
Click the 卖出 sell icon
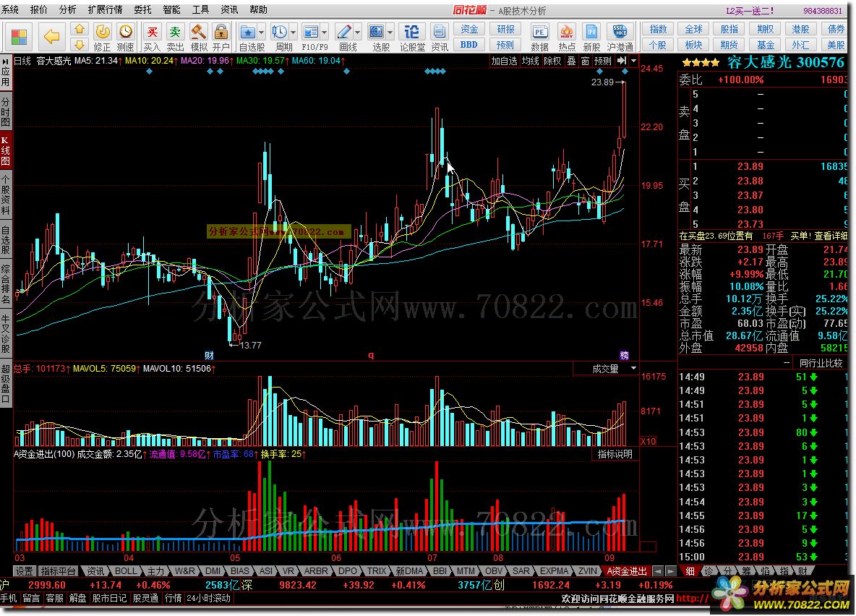coord(175,37)
